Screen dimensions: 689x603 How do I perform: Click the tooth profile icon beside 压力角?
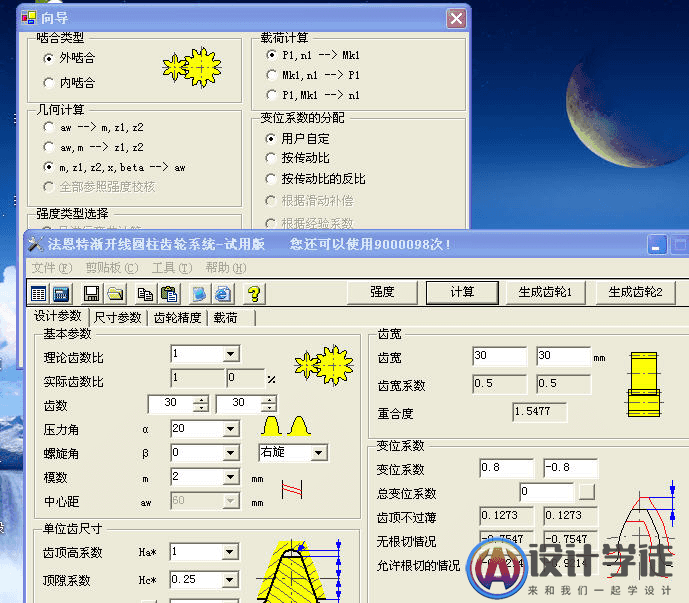[x=286, y=425]
